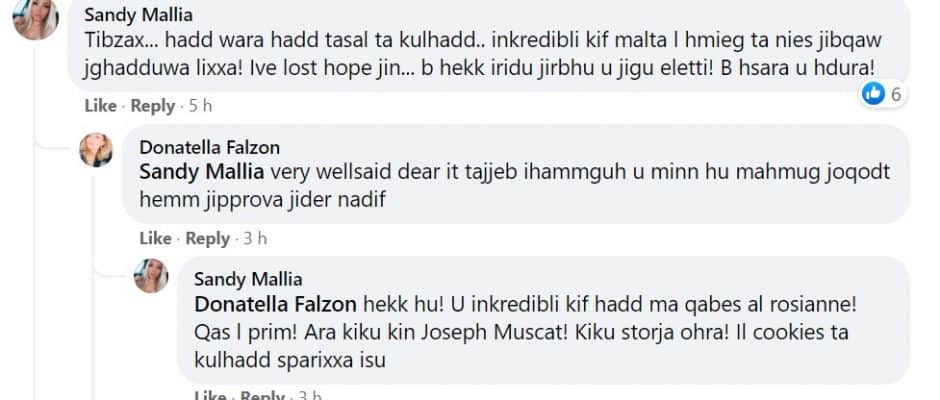Open Donatella Falzon author name link
Screen dimensions: 940x400
[209, 148]
